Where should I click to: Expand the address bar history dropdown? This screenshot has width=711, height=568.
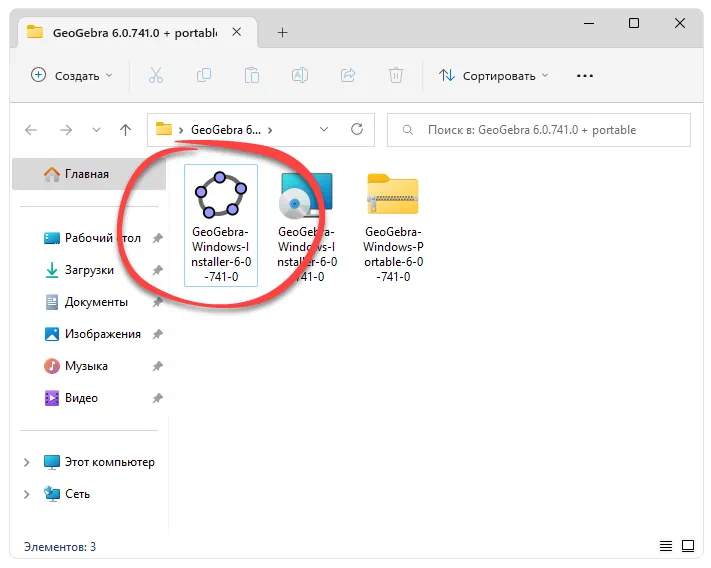[x=324, y=130]
